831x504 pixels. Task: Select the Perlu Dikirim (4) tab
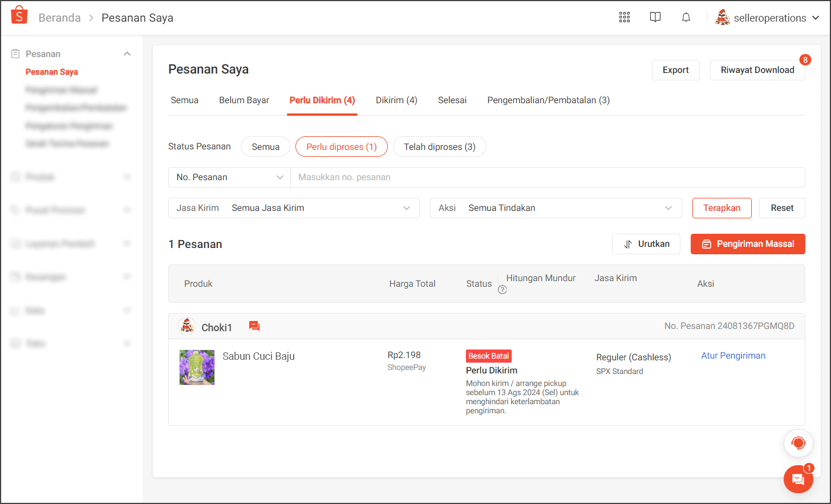click(x=322, y=100)
